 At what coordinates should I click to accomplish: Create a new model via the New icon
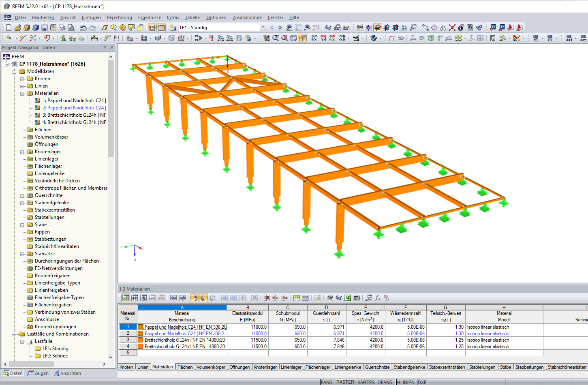point(9,27)
